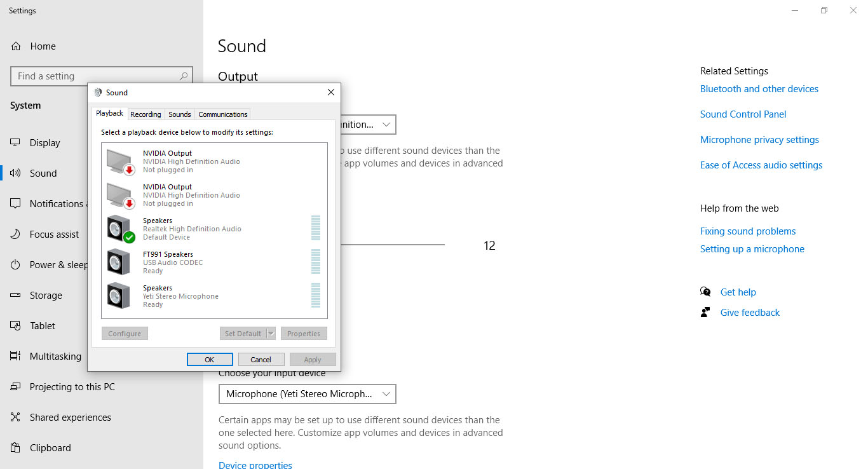Click "Yeti Stereo Microphone" device text
This screenshot has width=868, height=469.
click(180, 296)
